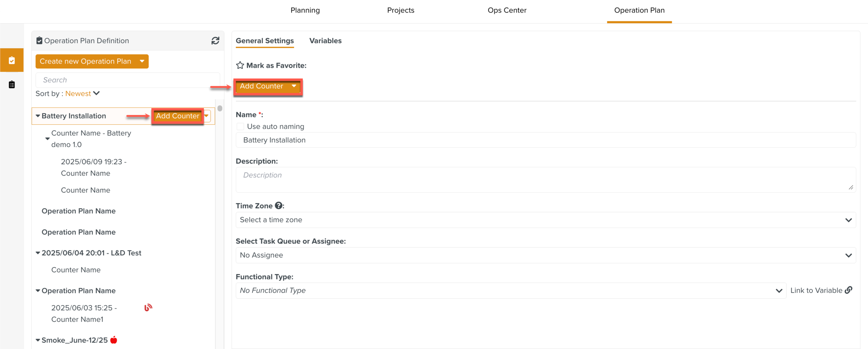Click the red apple icon next to Smoke_June-12/25
The image size is (868, 349).
(114, 340)
